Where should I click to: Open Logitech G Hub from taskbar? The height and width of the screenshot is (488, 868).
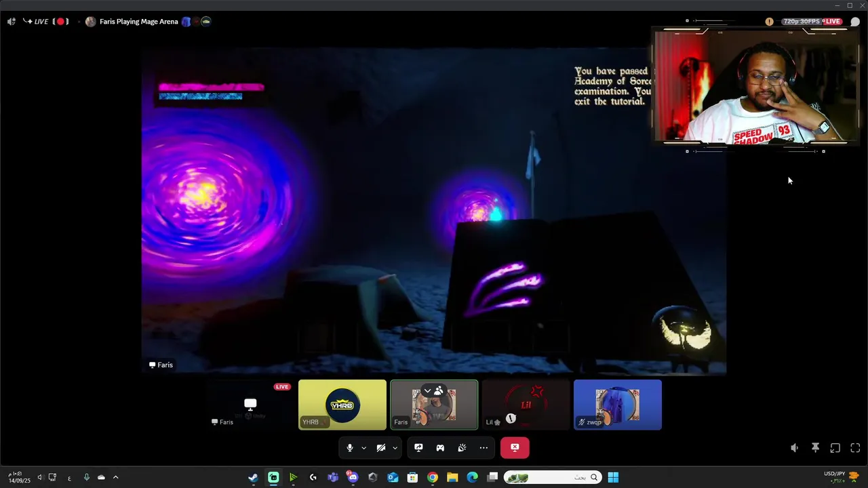(313, 477)
